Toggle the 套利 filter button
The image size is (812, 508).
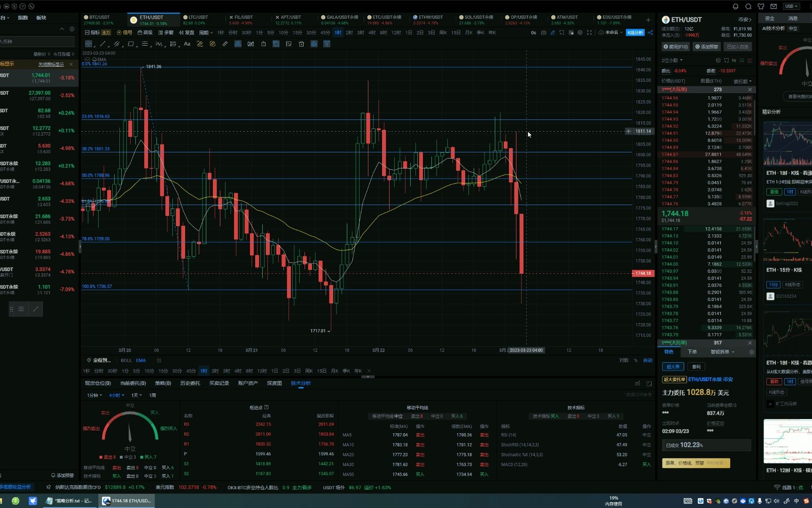(696, 366)
